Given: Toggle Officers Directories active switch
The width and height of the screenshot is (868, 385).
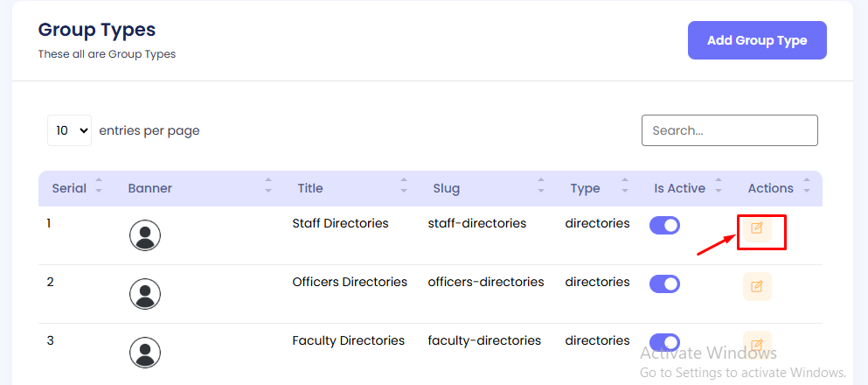Looking at the screenshot, I should point(664,284).
